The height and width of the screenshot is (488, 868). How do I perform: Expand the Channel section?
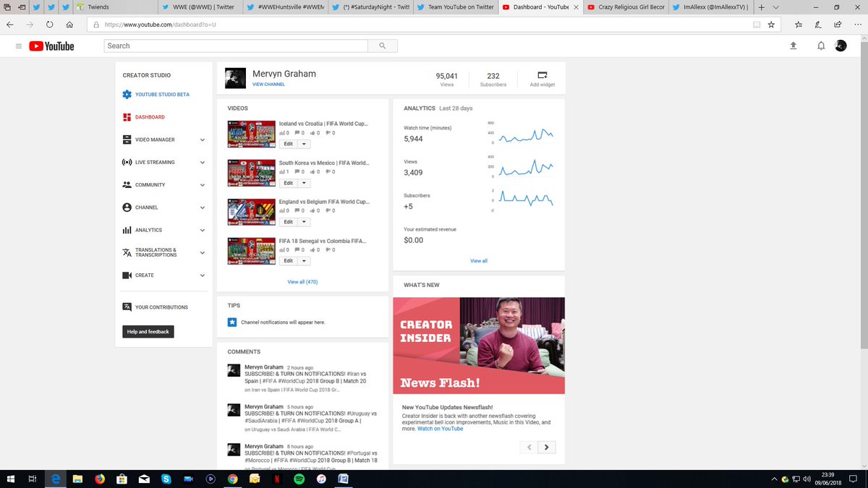click(203, 207)
